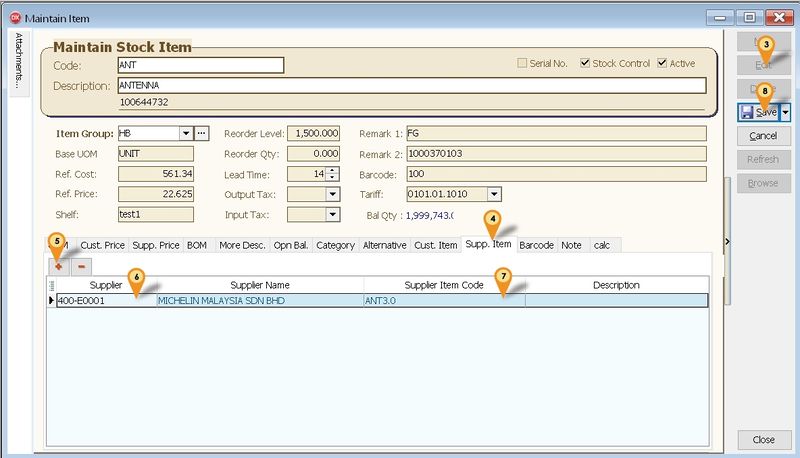800x458 pixels.
Task: Open the Attachments side tab
Action: 19,57
